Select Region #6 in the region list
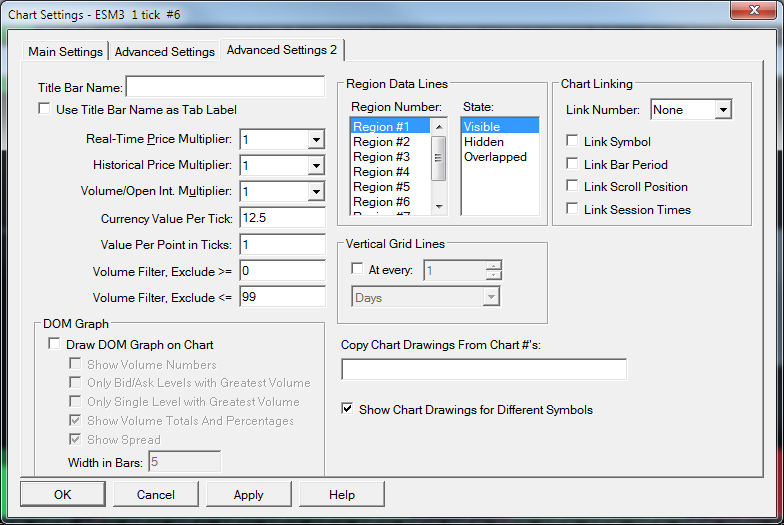The image size is (784, 525). (x=390, y=202)
